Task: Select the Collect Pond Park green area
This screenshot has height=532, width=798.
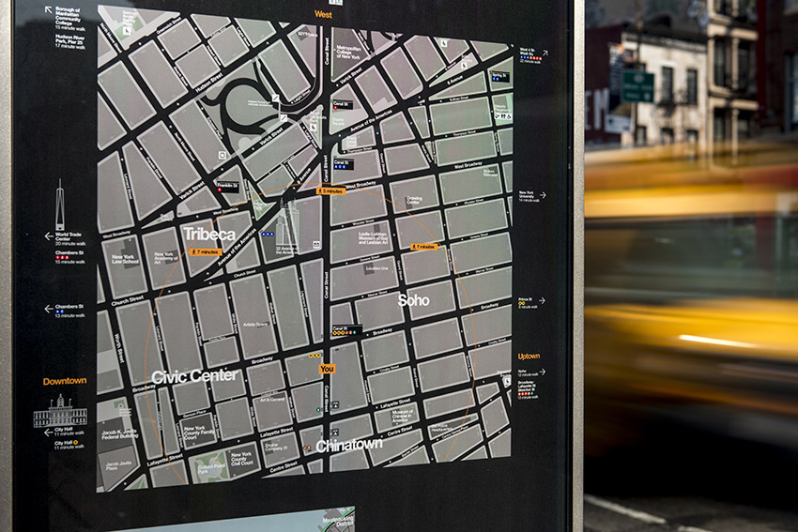Action: coord(210,468)
